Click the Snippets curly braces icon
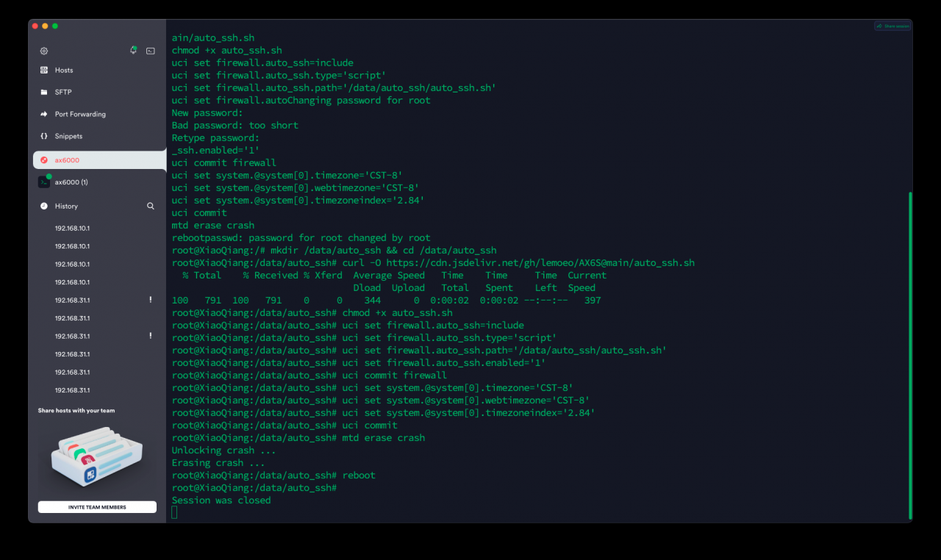Screen dimensions: 941x560 point(44,136)
